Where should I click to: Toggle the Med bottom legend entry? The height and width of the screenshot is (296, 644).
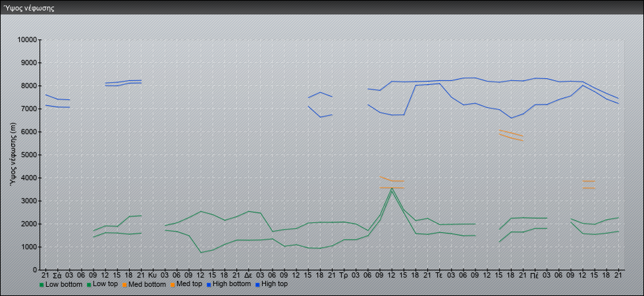pyautogui.click(x=144, y=284)
